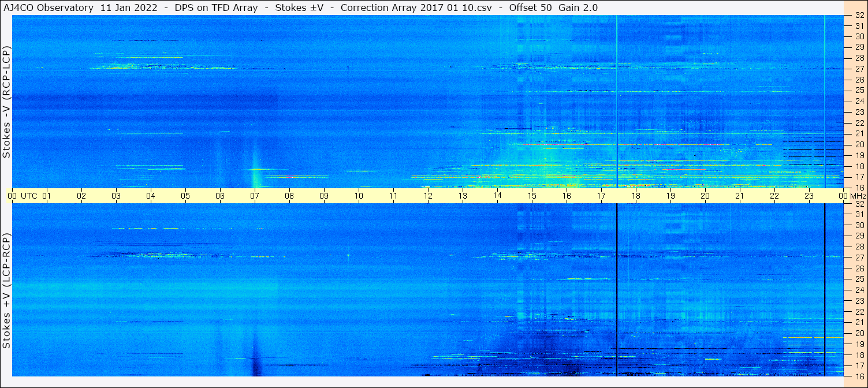Click the 'Stokes -V (RCP-LCP)' axis label
Viewport: 868px width, 388px height.
tap(7, 102)
